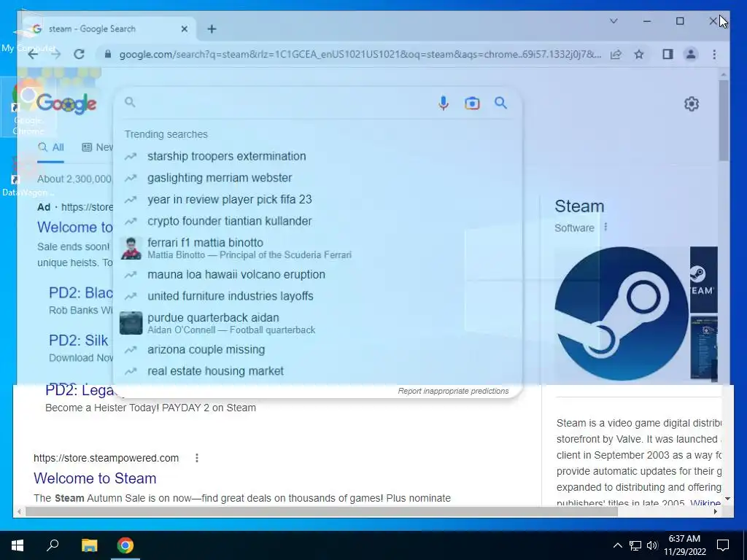Click the vertical scrollbar thumb

click(x=724, y=120)
